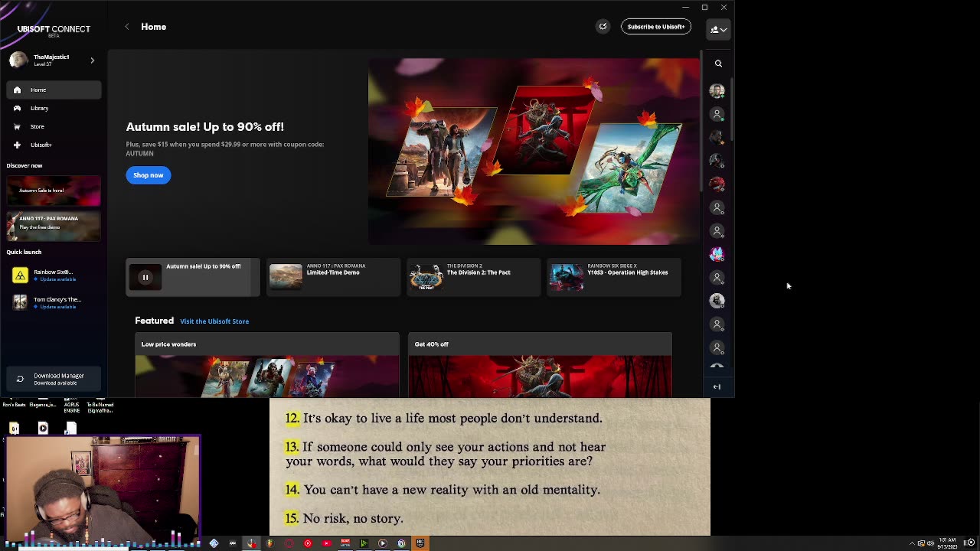Pause the banner carousel

tap(145, 277)
